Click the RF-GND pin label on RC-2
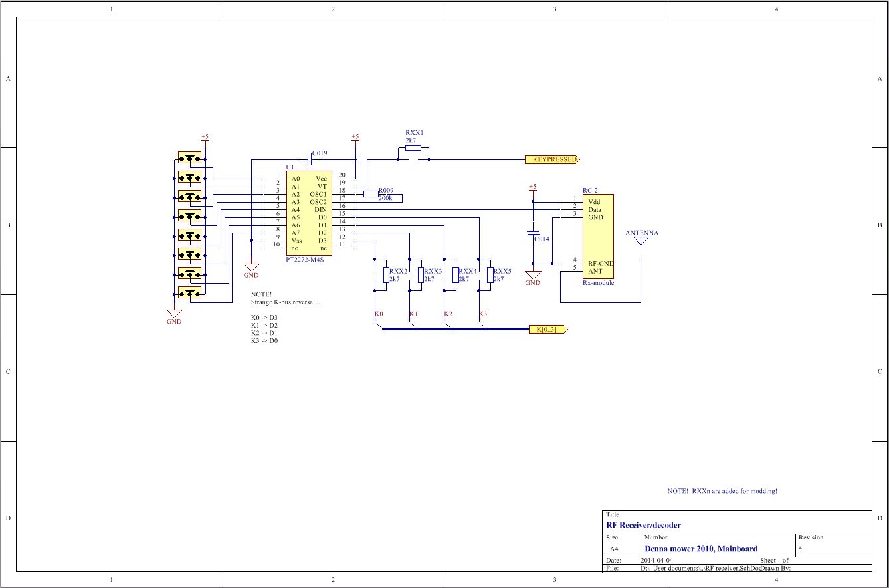Viewport: 889px width, 588px height. pos(601,264)
